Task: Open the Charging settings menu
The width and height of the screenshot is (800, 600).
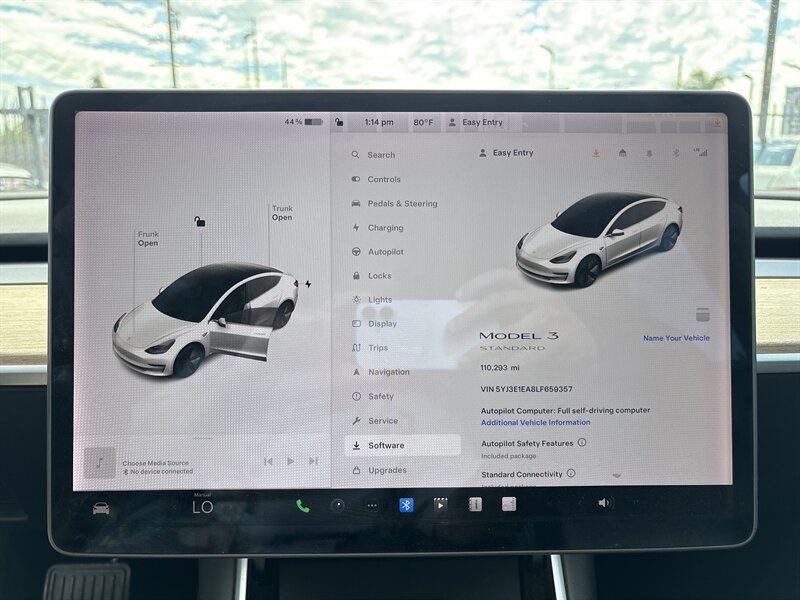Action: (x=385, y=228)
